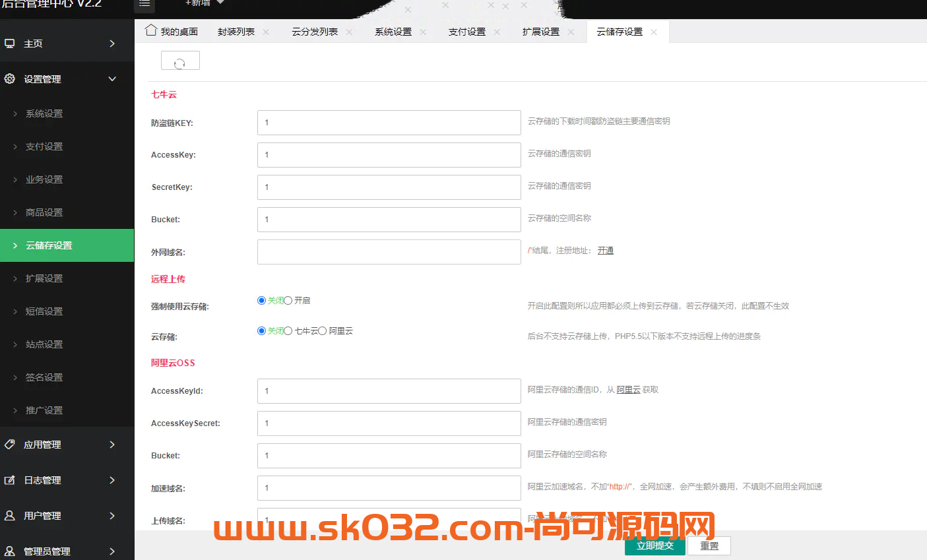Switch to the 扩展设置 tab
927x560 pixels.
pyautogui.click(x=541, y=32)
